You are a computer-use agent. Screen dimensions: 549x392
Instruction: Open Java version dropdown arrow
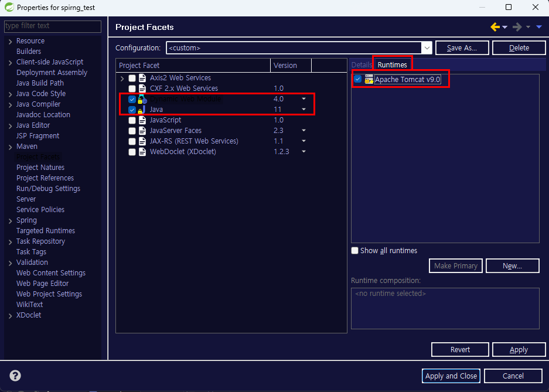click(x=304, y=110)
